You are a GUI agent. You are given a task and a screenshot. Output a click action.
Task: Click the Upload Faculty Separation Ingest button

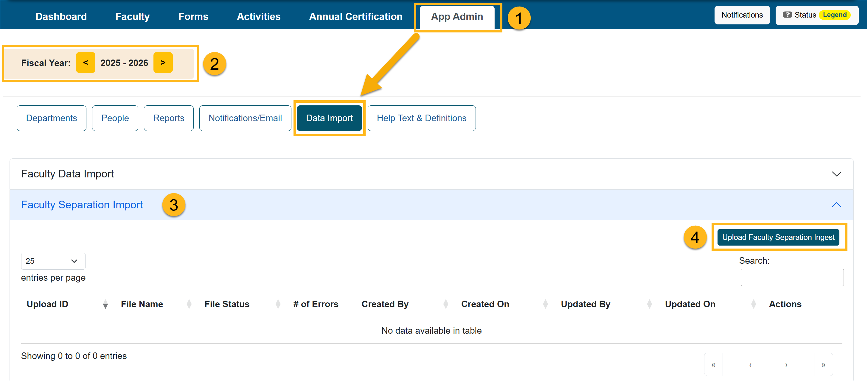(x=778, y=237)
